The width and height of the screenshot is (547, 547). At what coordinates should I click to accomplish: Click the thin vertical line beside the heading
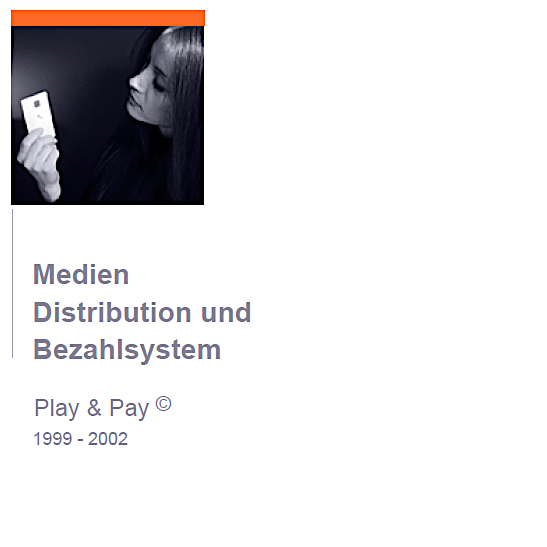click(13, 284)
